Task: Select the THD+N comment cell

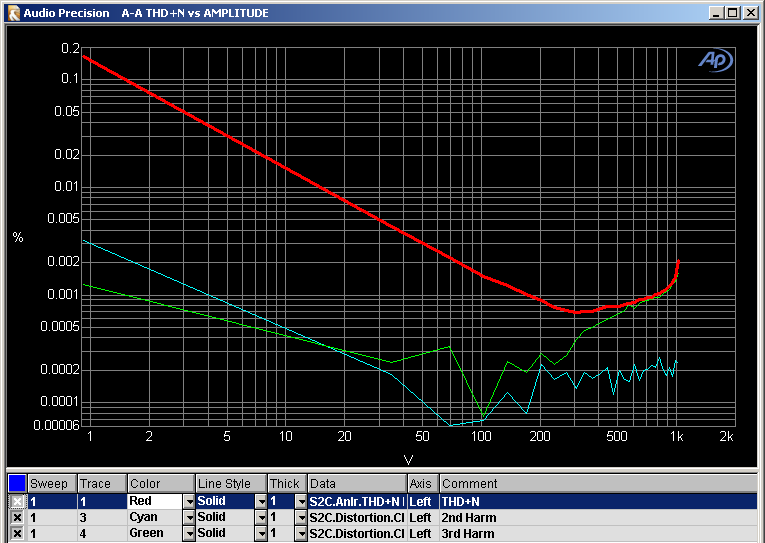Action: point(599,502)
